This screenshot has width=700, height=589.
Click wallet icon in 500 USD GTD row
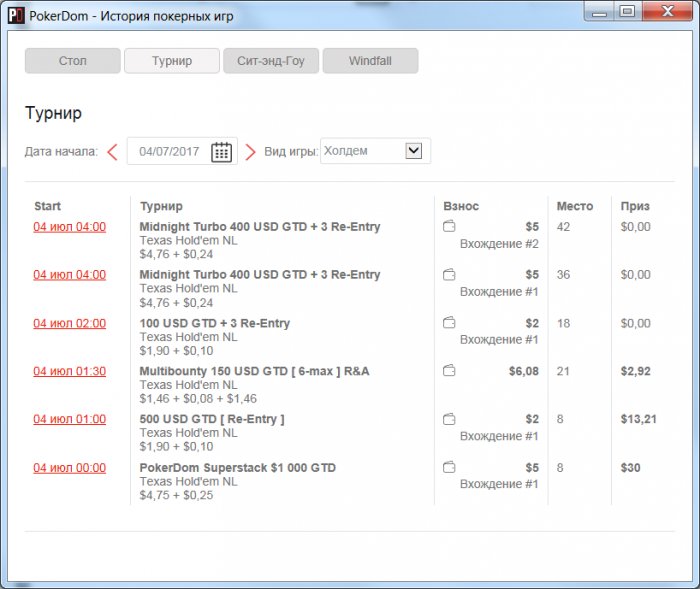(449, 419)
